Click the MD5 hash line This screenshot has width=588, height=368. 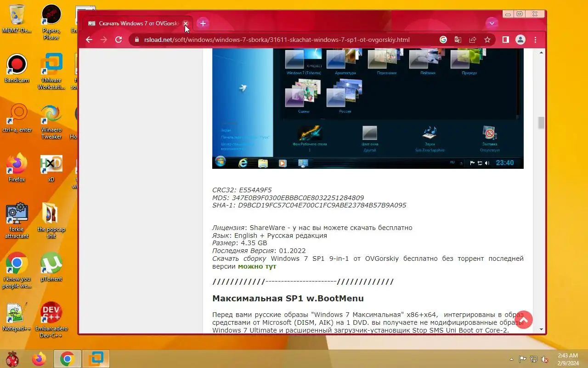click(288, 198)
